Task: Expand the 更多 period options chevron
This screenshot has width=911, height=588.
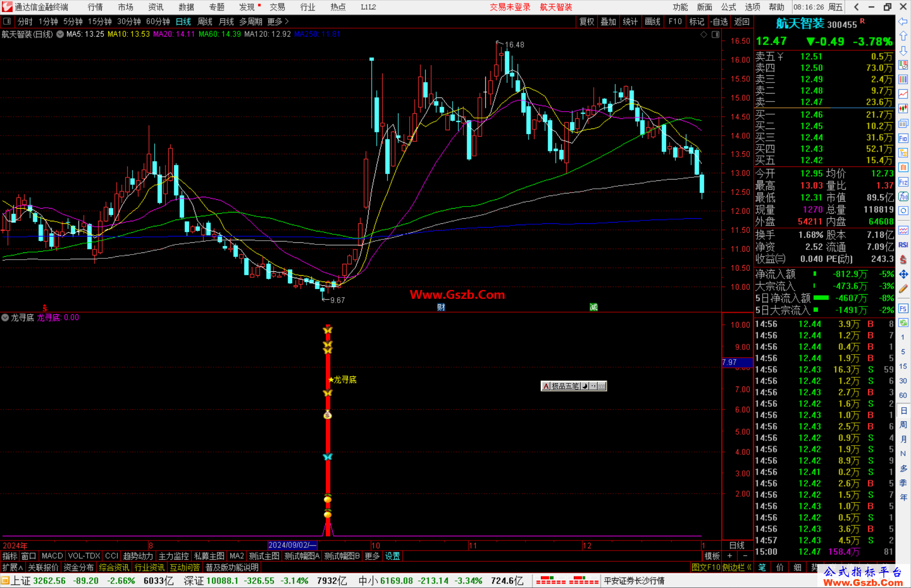Action: 287,21
